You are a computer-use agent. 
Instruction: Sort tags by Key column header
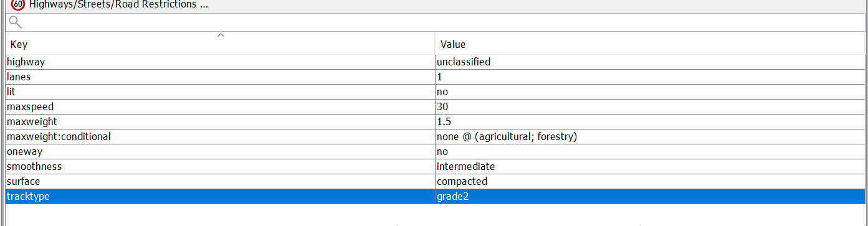click(x=220, y=45)
